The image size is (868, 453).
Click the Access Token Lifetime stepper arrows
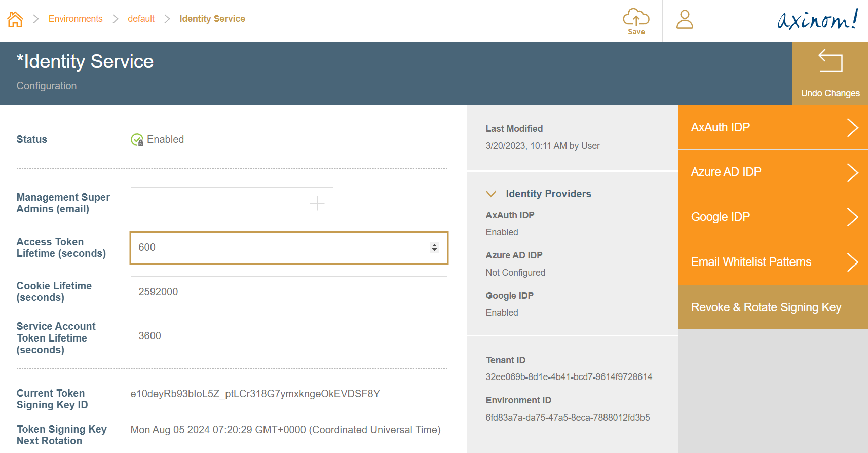[x=434, y=247]
